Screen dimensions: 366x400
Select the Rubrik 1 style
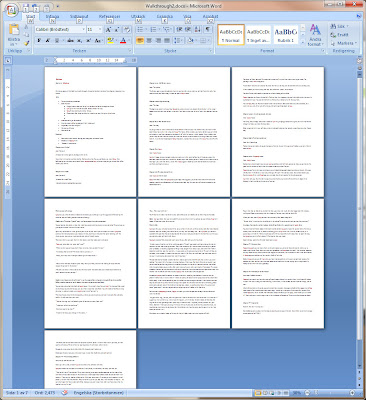[285, 35]
